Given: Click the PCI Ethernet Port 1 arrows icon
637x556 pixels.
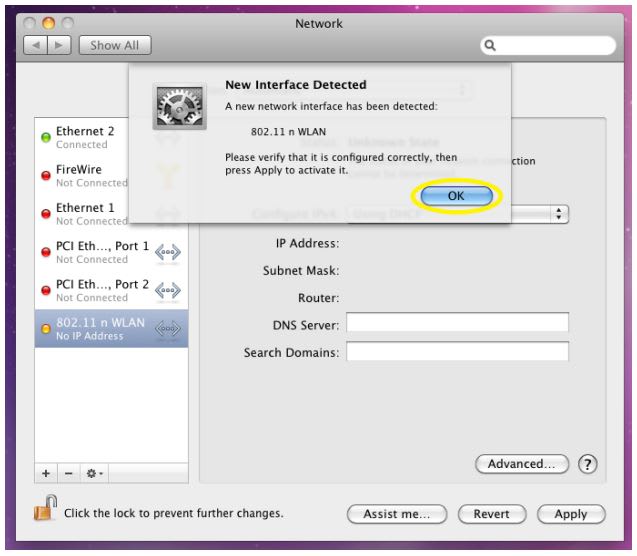Looking at the screenshot, I should (x=167, y=252).
